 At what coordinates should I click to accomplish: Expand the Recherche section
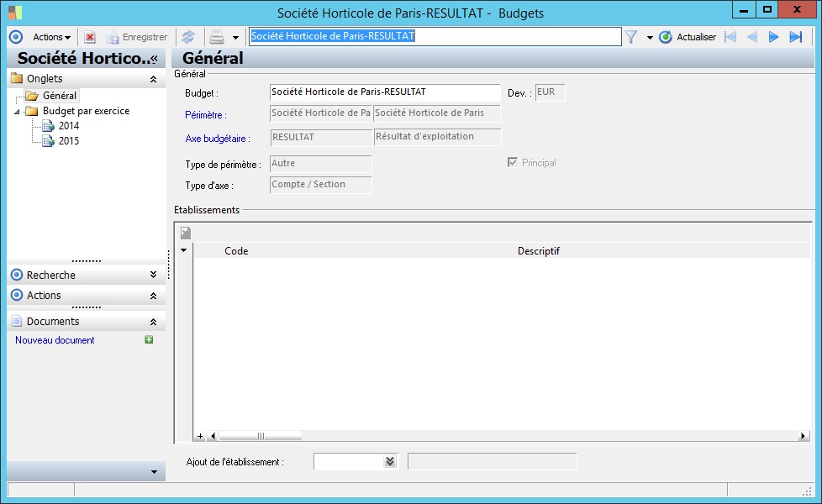click(x=153, y=275)
